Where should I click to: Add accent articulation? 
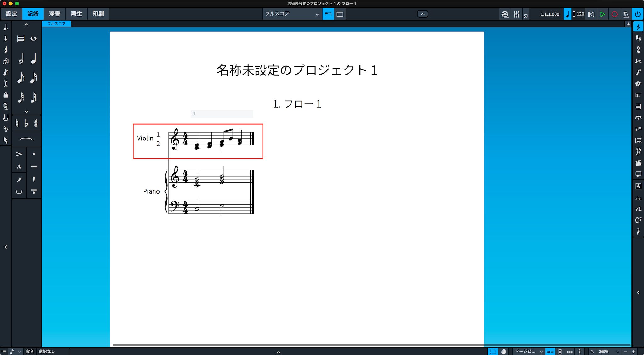pyautogui.click(x=19, y=154)
